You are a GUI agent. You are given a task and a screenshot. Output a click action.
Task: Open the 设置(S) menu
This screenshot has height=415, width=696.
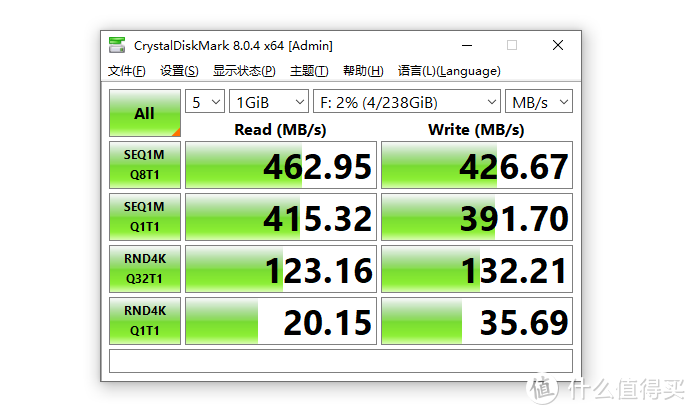(179, 71)
